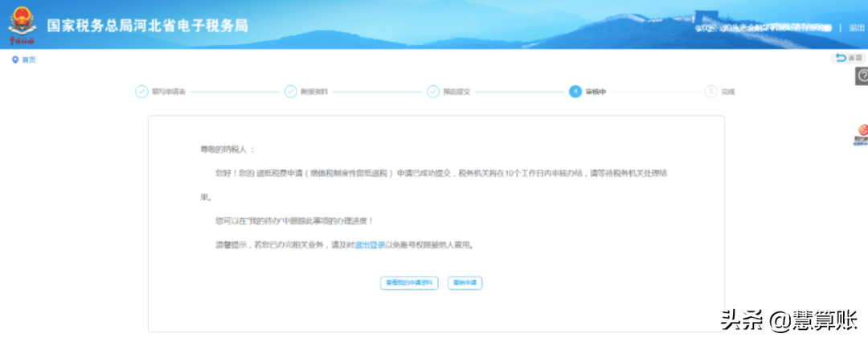The height and width of the screenshot is (342, 868).
Task: Select the 填写申请表 step checkmark icon
Action: 141,92
